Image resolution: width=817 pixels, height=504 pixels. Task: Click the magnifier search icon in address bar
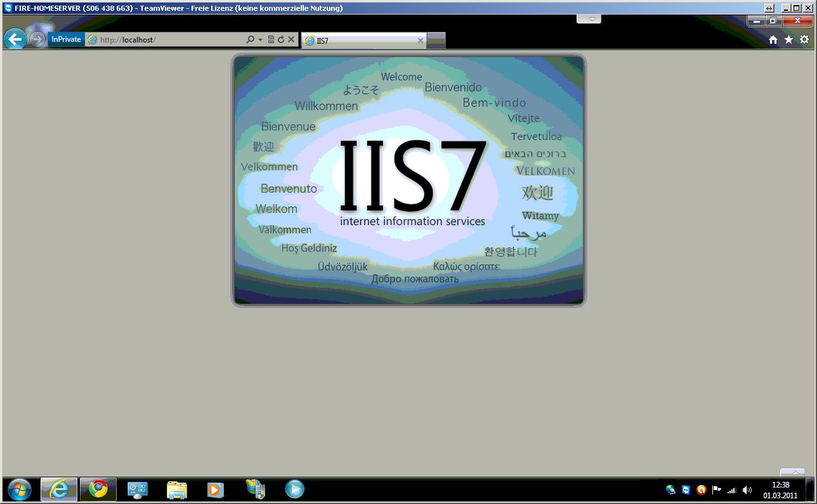[250, 39]
